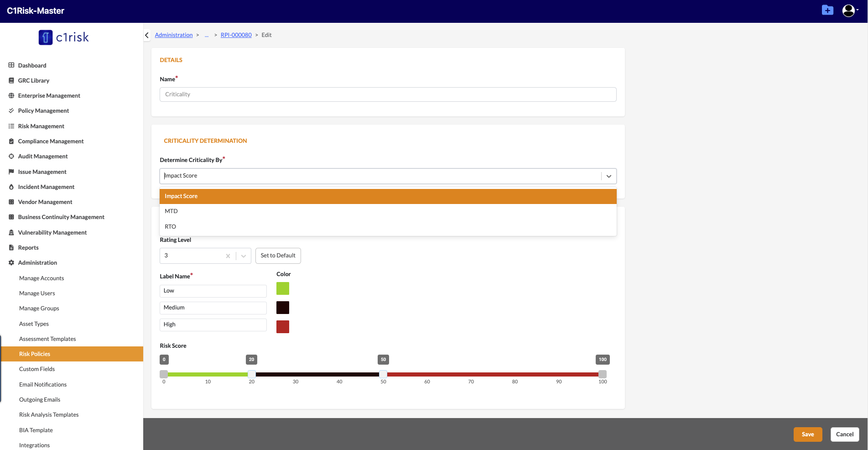Image resolution: width=868 pixels, height=450 pixels.
Task: Click the Name field with Criticality
Action: [388, 94]
